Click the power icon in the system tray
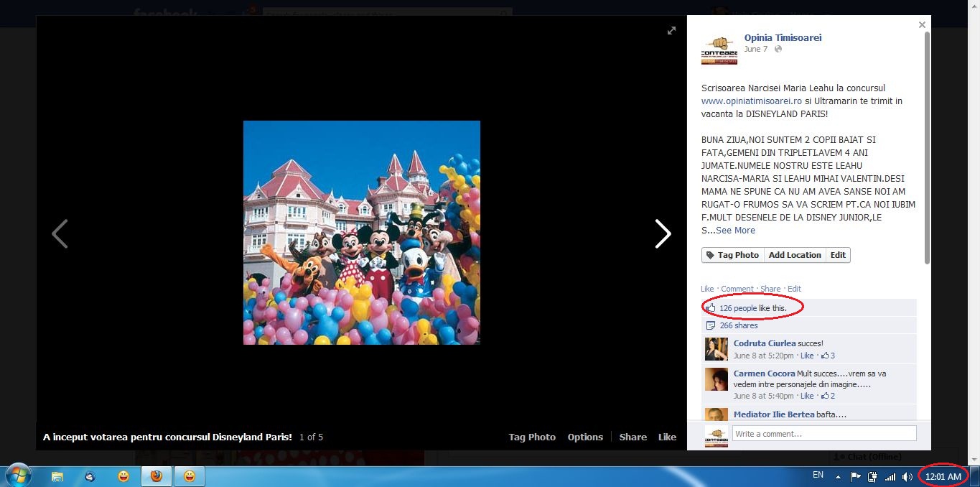The height and width of the screenshot is (487, 980). pos(873,476)
